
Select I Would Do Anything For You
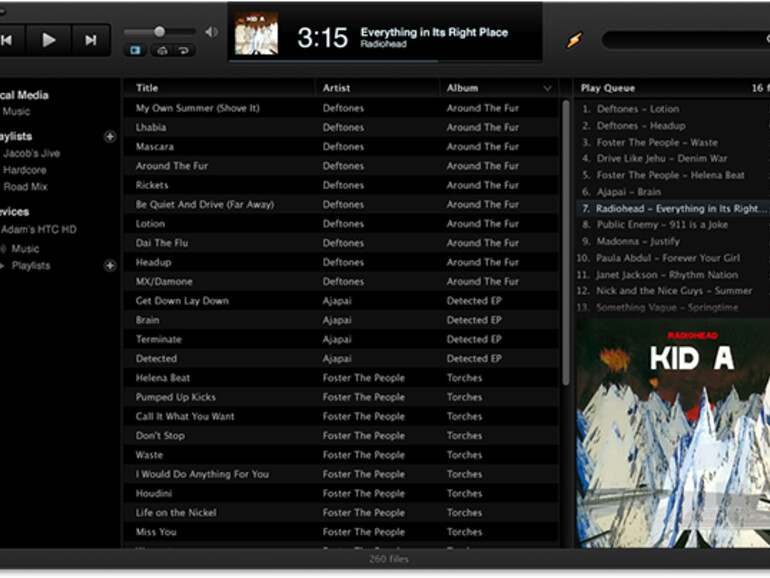(202, 474)
